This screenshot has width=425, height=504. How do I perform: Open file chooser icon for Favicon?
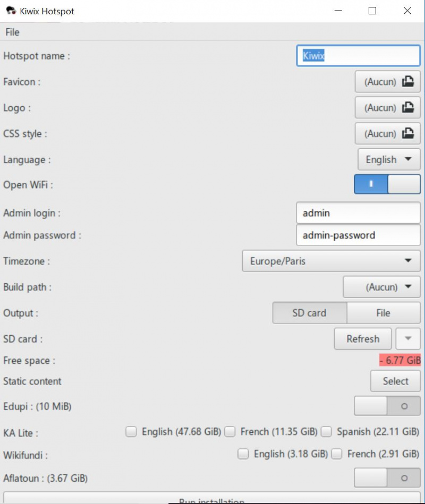pos(408,82)
